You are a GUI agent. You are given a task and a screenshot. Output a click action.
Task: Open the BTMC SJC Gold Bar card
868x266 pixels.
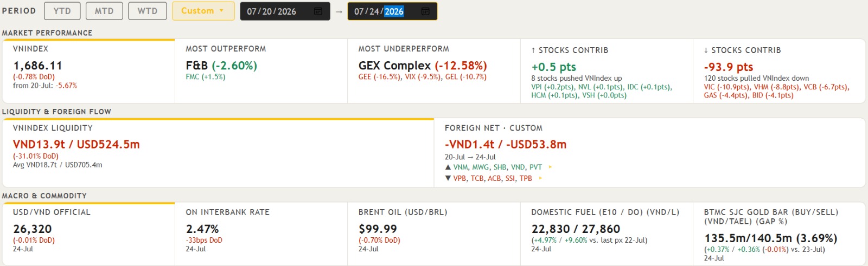779,234
